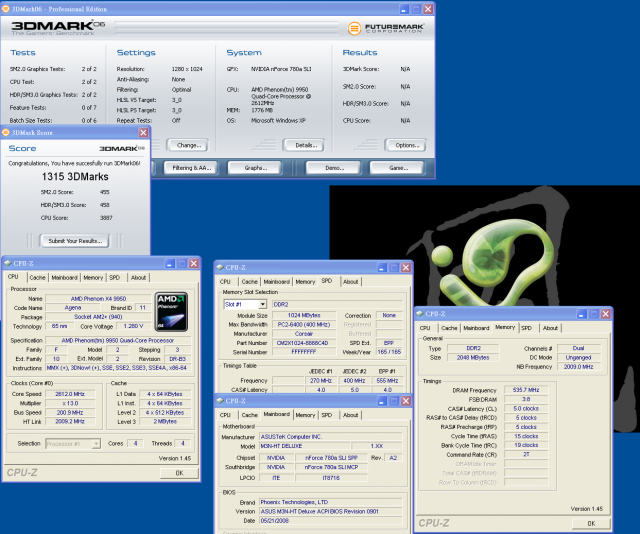
Task: Click the DRAM Frequency 535.7 MHz field
Action: [x=526, y=390]
